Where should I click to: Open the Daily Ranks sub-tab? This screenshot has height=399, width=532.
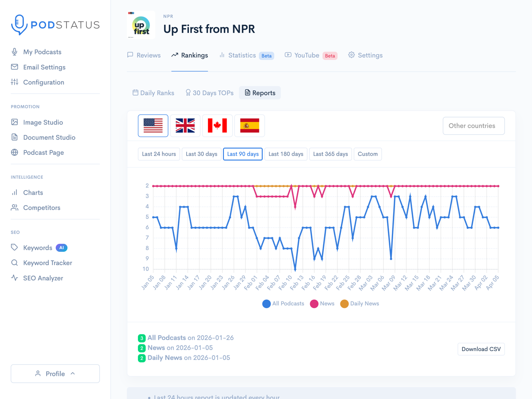point(153,93)
